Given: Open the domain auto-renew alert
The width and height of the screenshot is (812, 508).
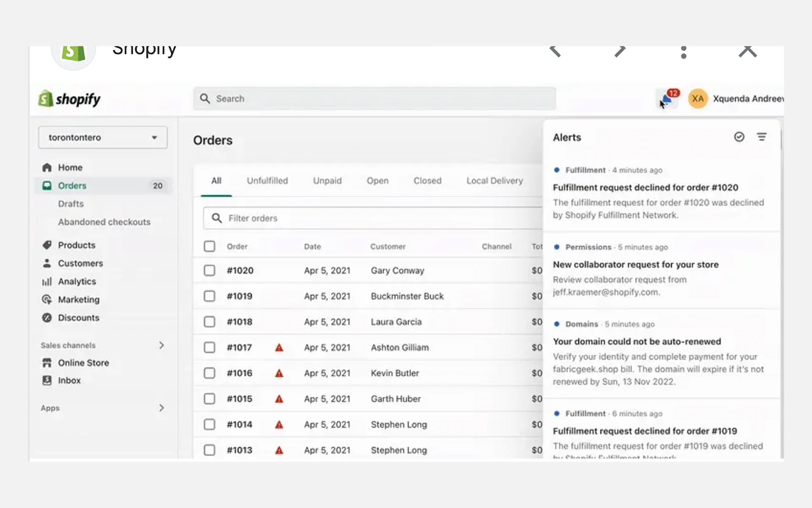Looking at the screenshot, I should pos(662,353).
